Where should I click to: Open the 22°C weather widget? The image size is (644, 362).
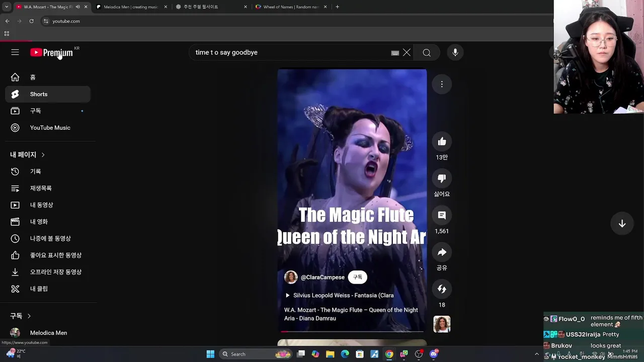(x=15, y=353)
